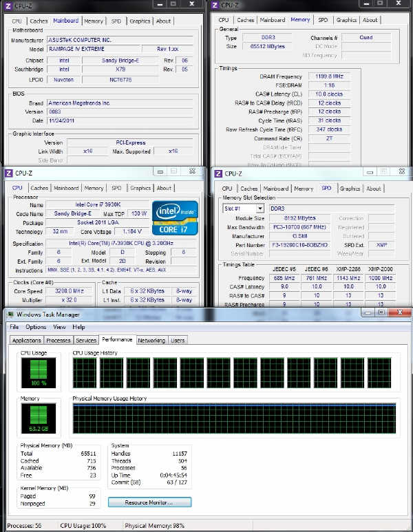
Task: Click the Resource Monitor button
Action: 149,502
